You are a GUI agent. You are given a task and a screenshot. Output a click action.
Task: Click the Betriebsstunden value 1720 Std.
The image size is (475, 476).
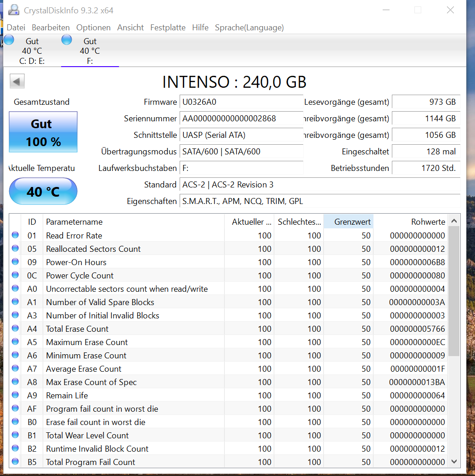click(426, 168)
